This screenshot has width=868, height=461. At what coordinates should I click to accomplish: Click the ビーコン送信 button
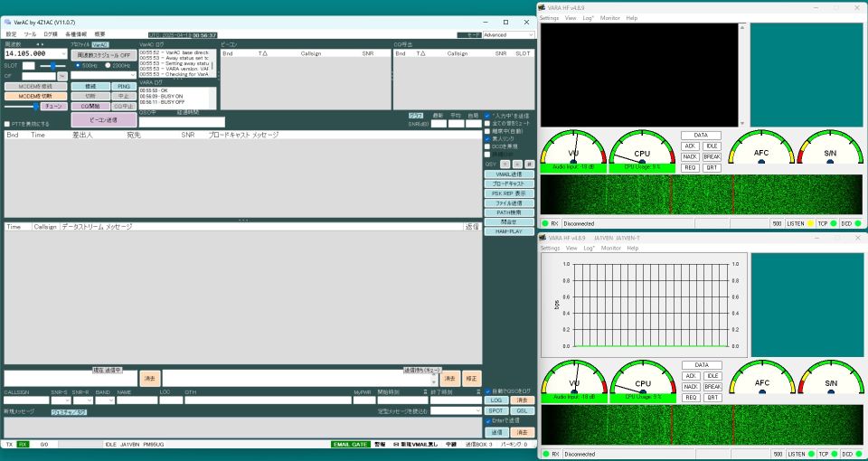click(104, 120)
